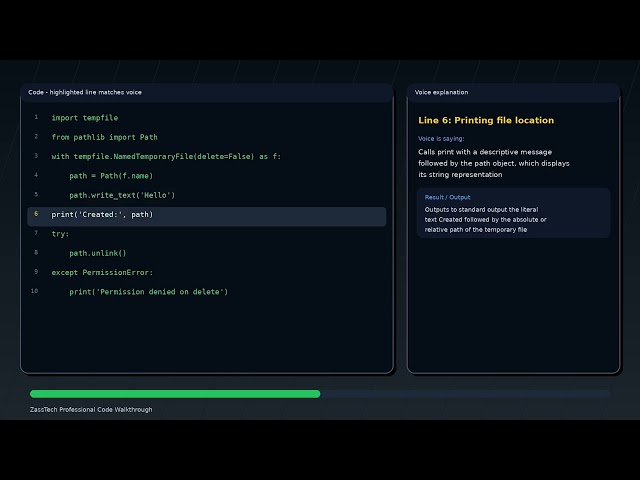
Task: Select line 'from pathlib import Path'
Action: coord(104,137)
